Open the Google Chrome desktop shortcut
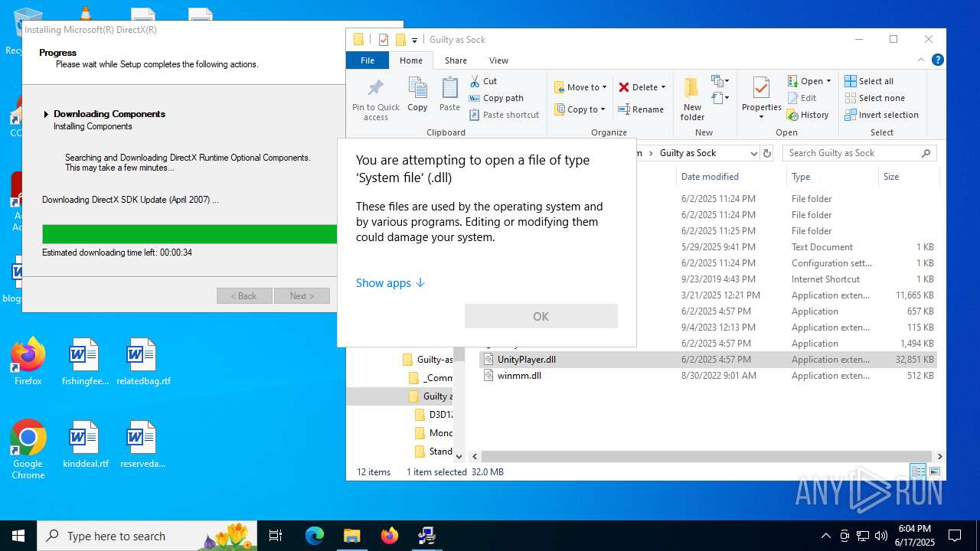Image resolution: width=980 pixels, height=551 pixels. point(28,450)
